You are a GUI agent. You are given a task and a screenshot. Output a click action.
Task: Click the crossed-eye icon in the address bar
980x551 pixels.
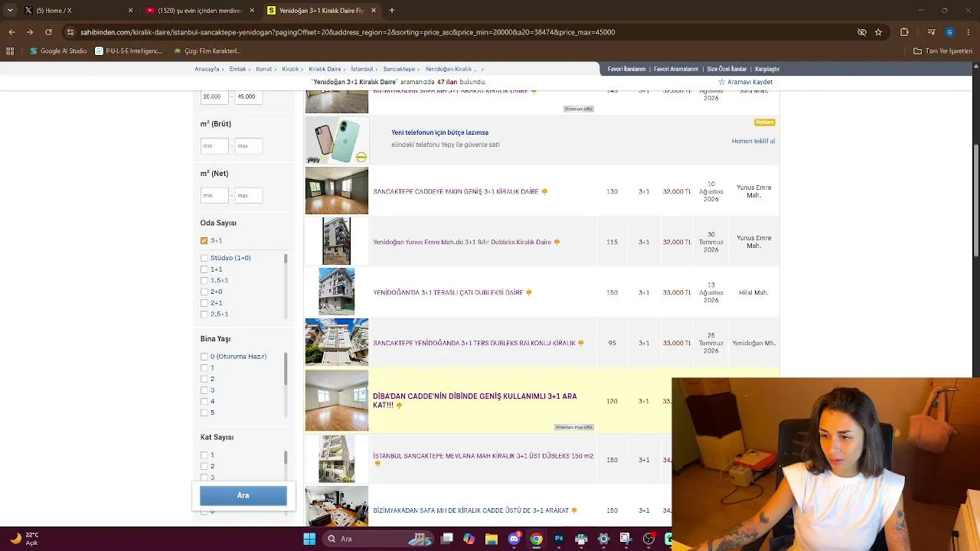tap(862, 32)
